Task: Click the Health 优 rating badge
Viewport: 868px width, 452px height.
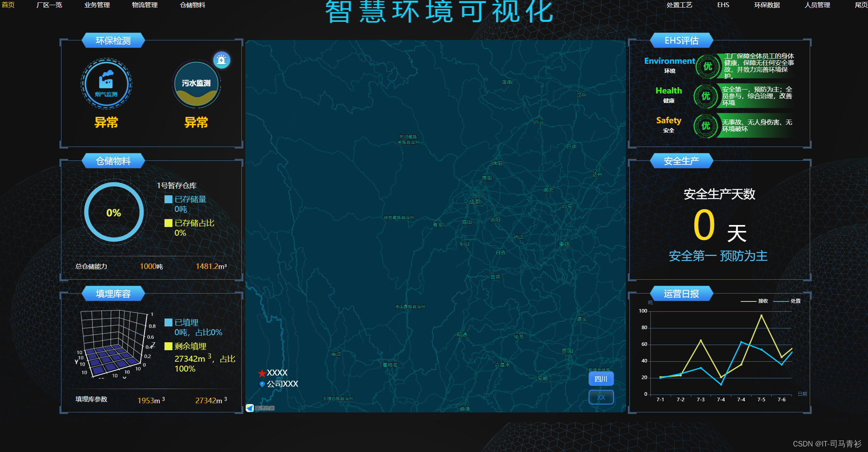Action: coord(706,96)
